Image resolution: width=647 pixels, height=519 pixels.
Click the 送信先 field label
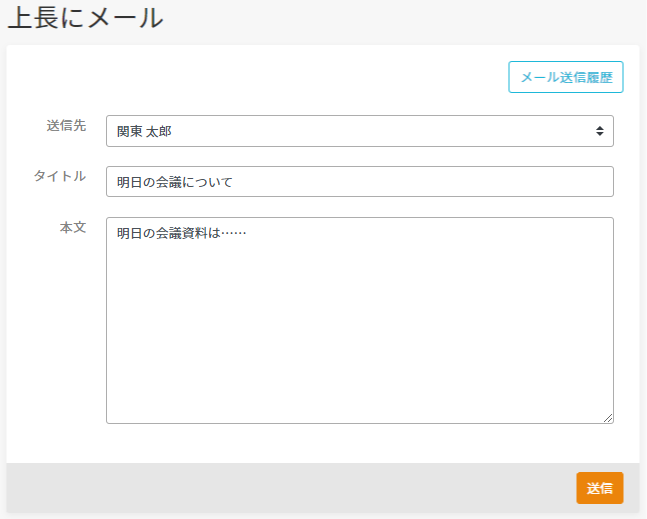click(66, 126)
